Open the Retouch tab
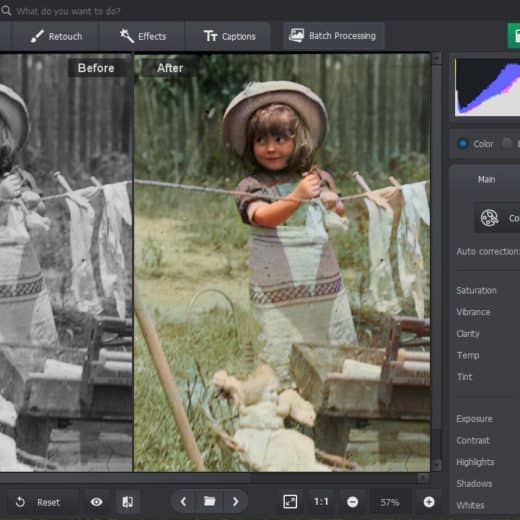The width and height of the screenshot is (520, 520). point(55,36)
